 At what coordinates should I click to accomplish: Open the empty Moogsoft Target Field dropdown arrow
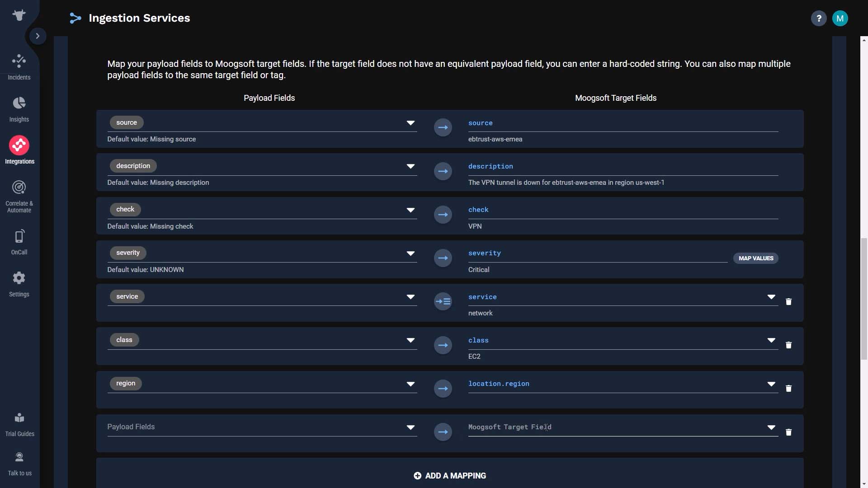771,427
